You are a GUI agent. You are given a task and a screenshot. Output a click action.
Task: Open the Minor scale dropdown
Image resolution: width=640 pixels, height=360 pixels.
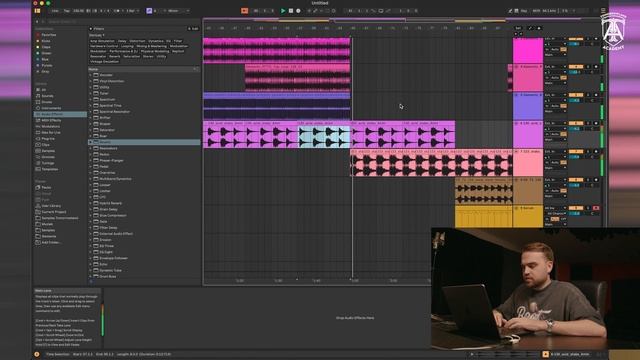click(x=177, y=11)
